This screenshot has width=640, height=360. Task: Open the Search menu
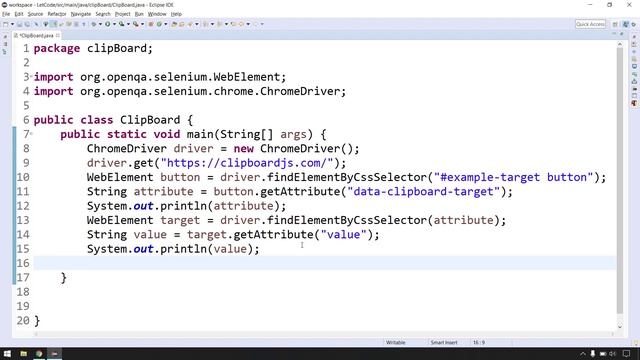(103, 14)
